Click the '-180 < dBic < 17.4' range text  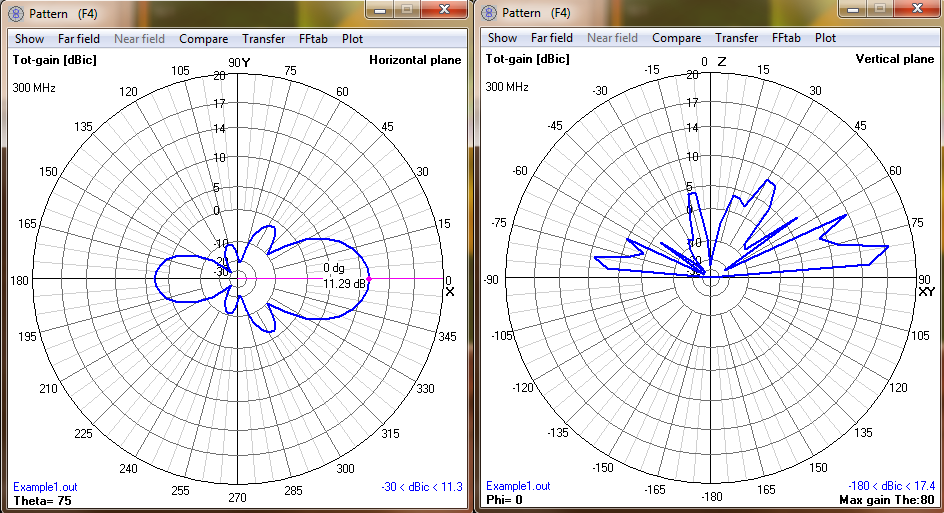click(x=892, y=486)
